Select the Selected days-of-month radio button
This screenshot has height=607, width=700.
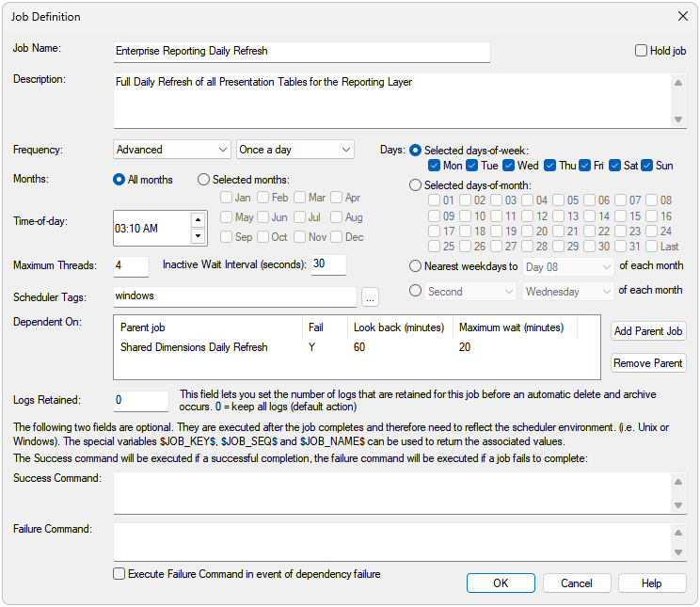416,185
